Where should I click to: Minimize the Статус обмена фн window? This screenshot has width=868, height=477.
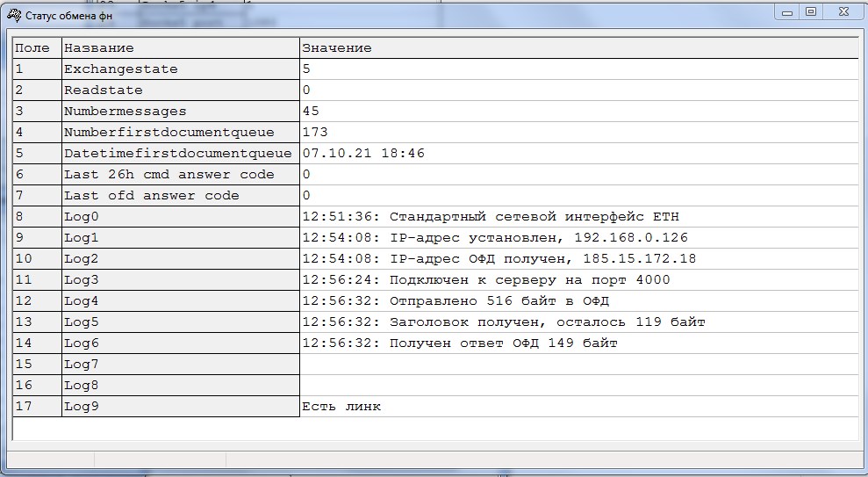coord(787,11)
